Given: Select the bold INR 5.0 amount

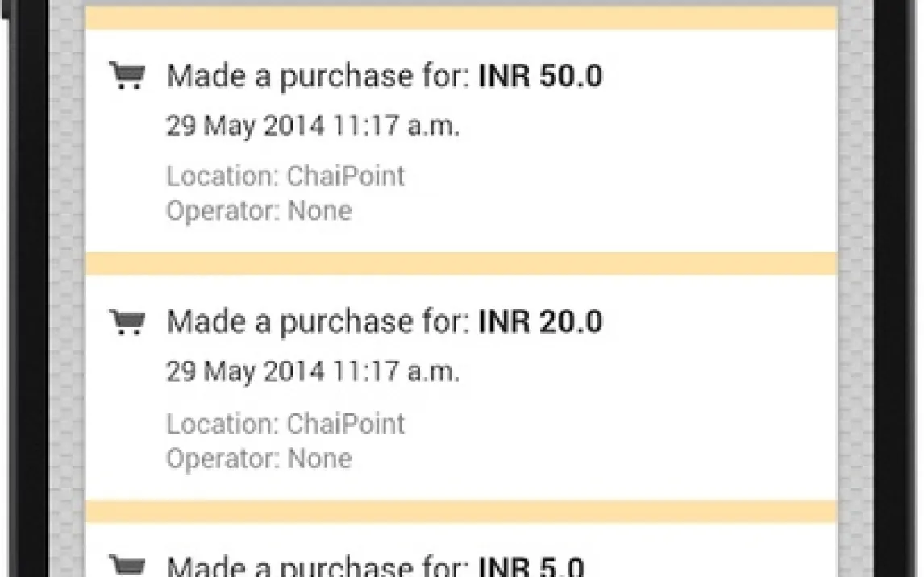Looking at the screenshot, I should click(x=531, y=567).
